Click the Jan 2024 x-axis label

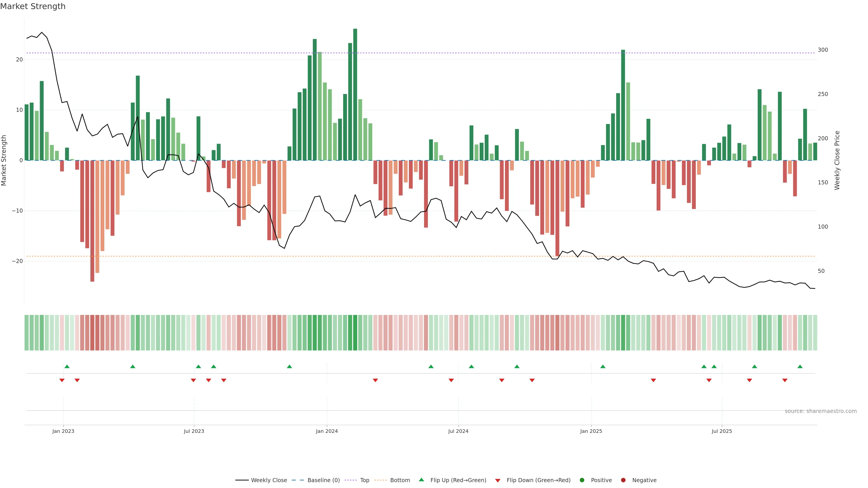(326, 431)
